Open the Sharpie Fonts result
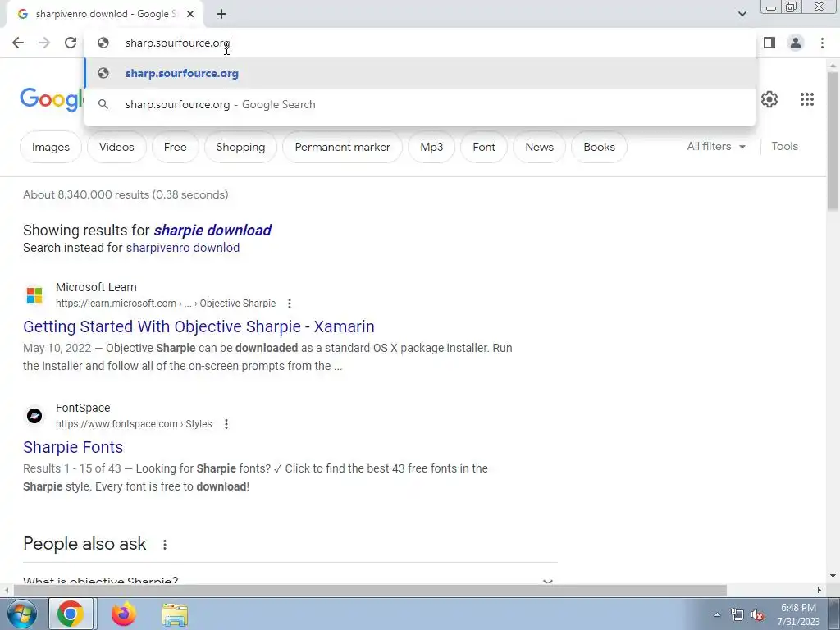Screen dimensions: 840x630 (73, 447)
